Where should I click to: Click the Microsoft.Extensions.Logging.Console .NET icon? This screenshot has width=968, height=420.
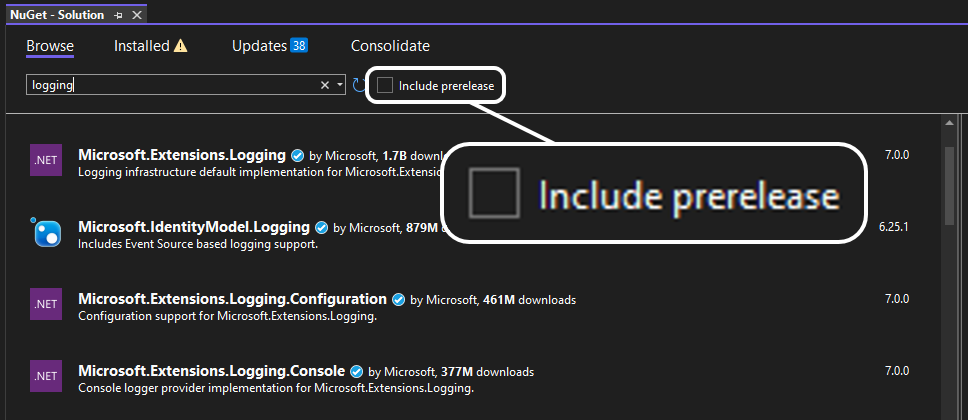46,376
